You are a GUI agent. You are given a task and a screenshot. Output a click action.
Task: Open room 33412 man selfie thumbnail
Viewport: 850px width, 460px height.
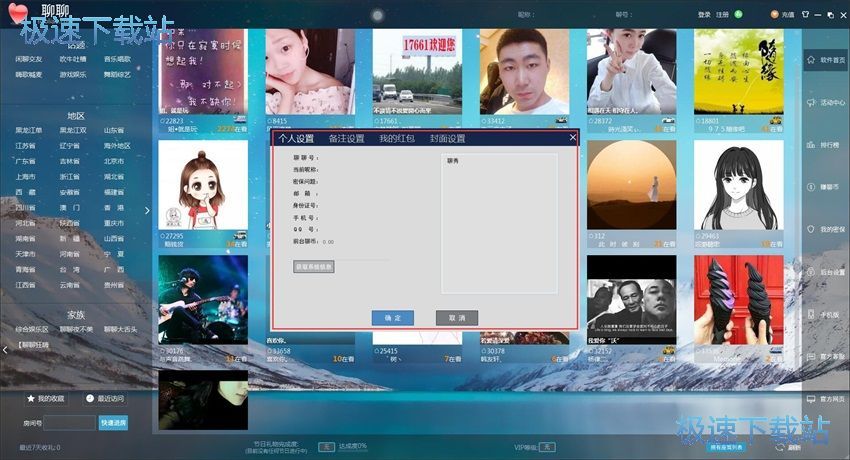[x=524, y=72]
